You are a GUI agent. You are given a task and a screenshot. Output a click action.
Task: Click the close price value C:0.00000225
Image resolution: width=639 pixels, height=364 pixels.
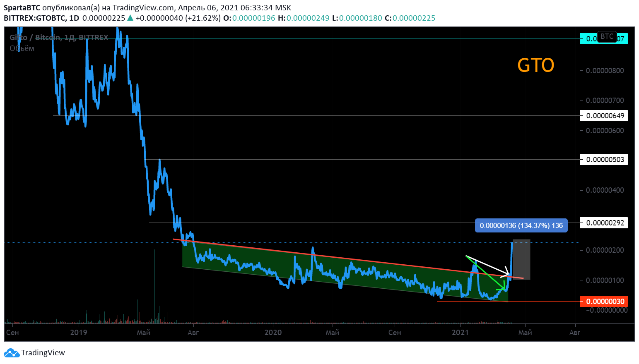(x=410, y=18)
